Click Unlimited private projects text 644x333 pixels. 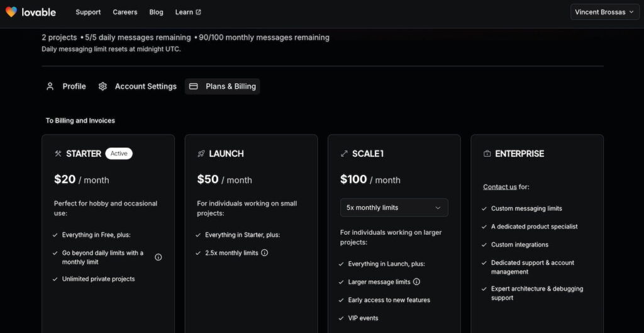pos(99,279)
